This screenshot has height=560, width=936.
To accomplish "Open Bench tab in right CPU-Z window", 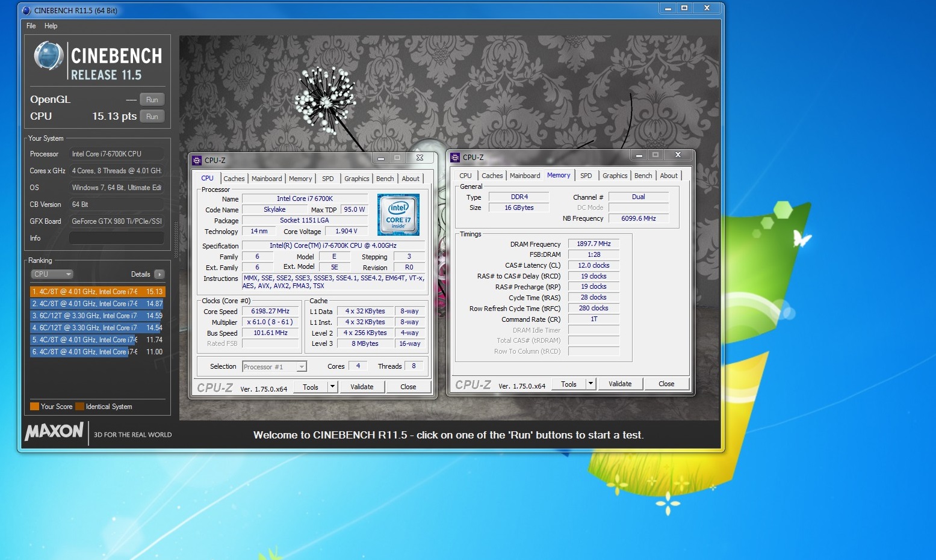I will pyautogui.click(x=643, y=176).
